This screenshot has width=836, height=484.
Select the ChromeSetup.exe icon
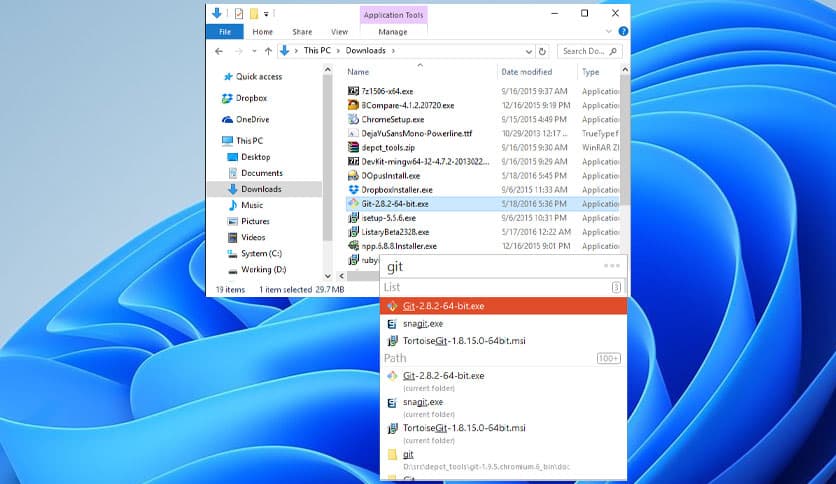coord(353,119)
